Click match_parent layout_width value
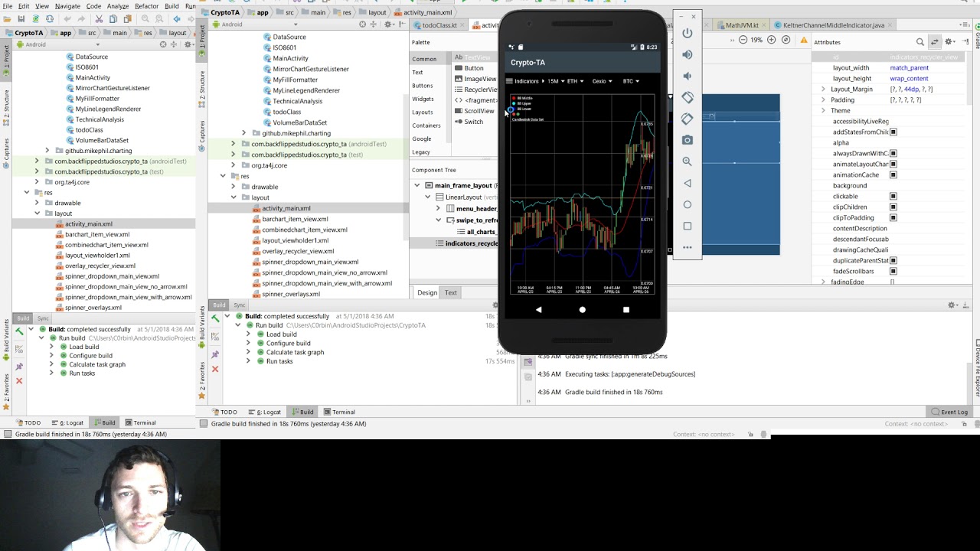The height and width of the screenshot is (551, 980). pos(909,68)
